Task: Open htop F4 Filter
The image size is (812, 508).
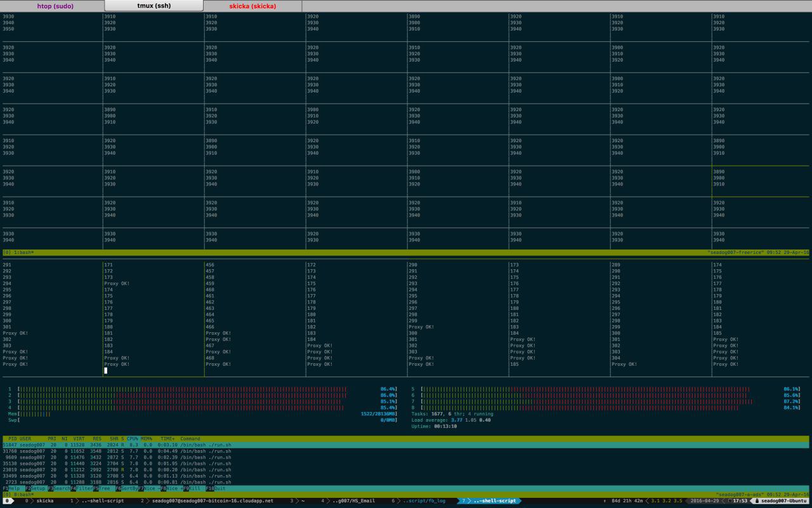Action: (x=82, y=488)
